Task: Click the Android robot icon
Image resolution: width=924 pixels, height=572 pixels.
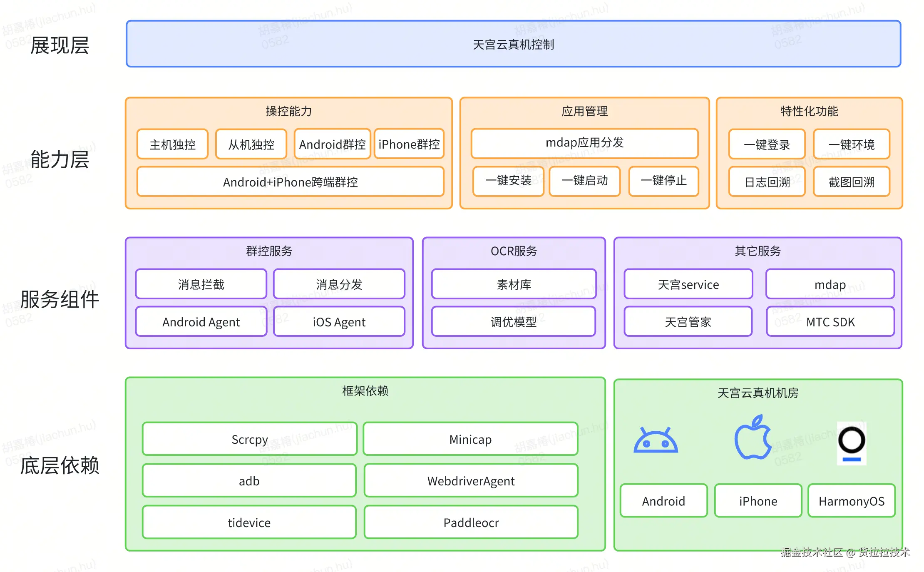Action: pyautogui.click(x=656, y=440)
